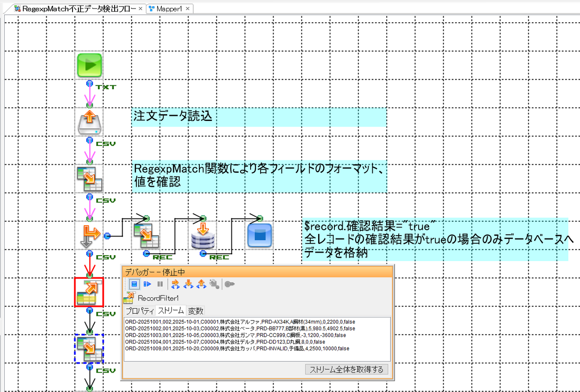Click the debugger step into icon
The width and height of the screenshot is (580, 392).
coord(188,284)
